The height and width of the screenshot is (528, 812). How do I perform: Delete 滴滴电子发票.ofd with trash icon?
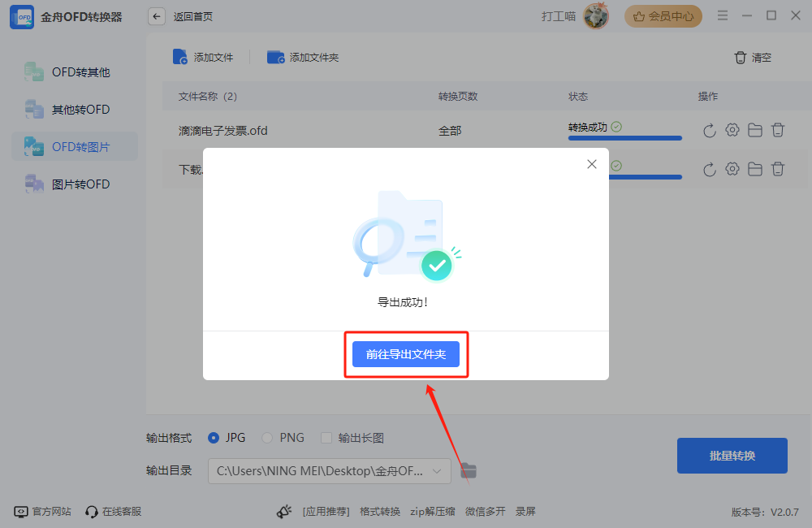(x=778, y=129)
